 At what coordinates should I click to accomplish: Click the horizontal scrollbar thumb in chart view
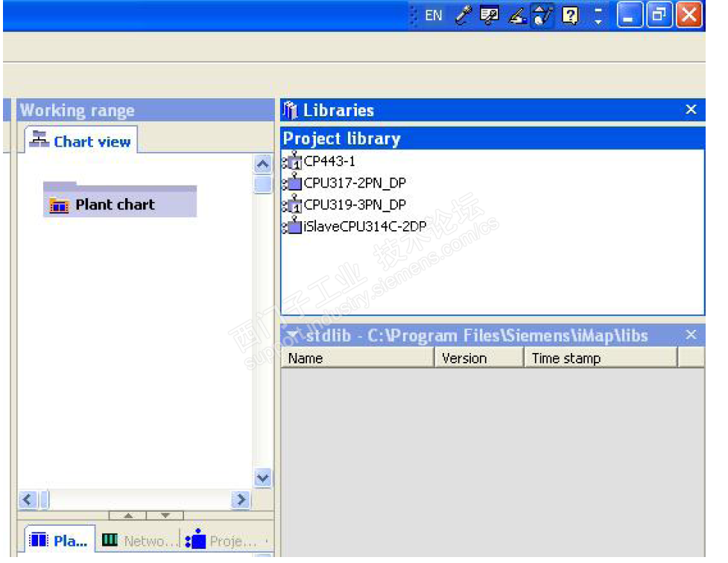pos(45,500)
